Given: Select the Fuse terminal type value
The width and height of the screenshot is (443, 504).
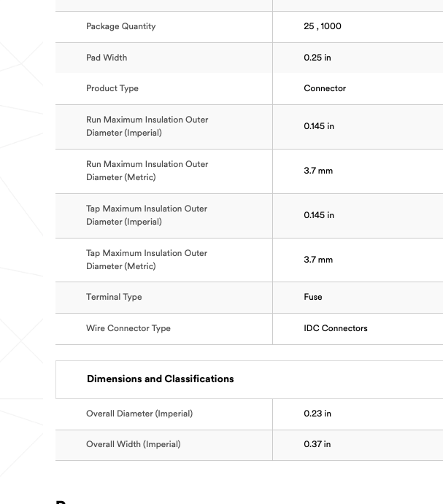Looking at the screenshot, I should click(313, 297).
